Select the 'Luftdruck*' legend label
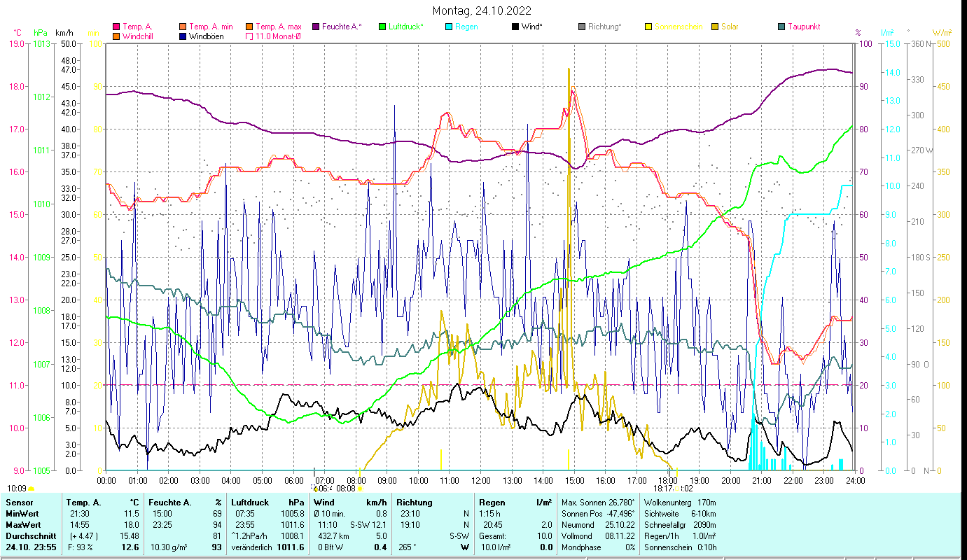This screenshot has height=560, width=967. click(x=406, y=27)
